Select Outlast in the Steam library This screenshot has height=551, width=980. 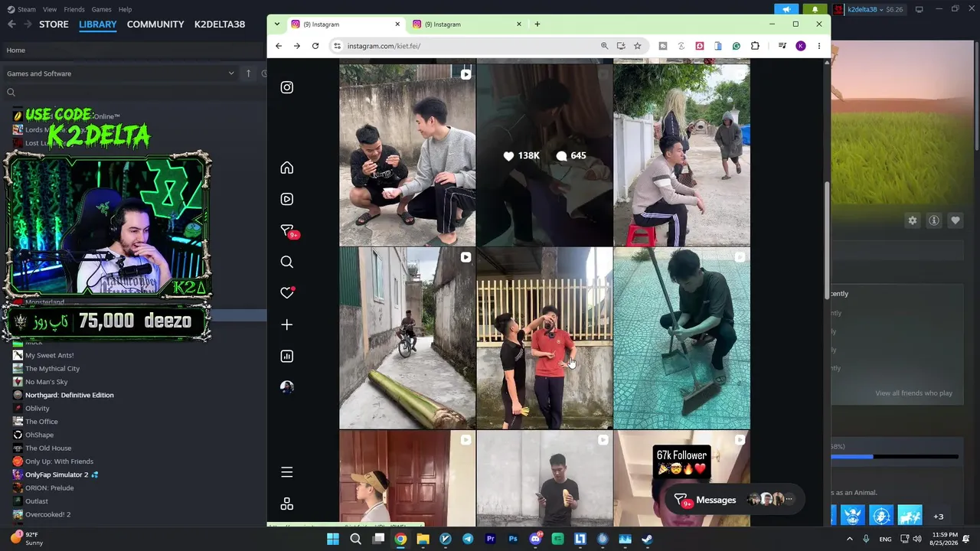point(37,501)
